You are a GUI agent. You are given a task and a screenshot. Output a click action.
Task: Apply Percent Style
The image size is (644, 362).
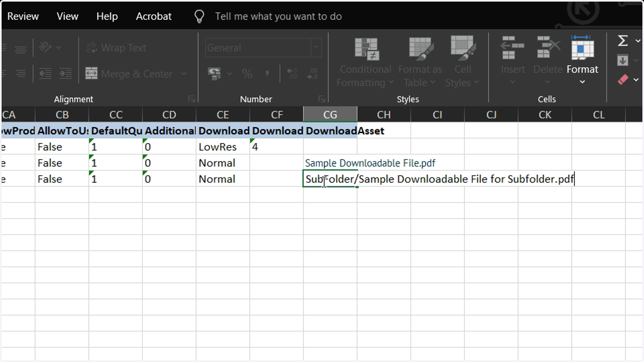pos(247,73)
